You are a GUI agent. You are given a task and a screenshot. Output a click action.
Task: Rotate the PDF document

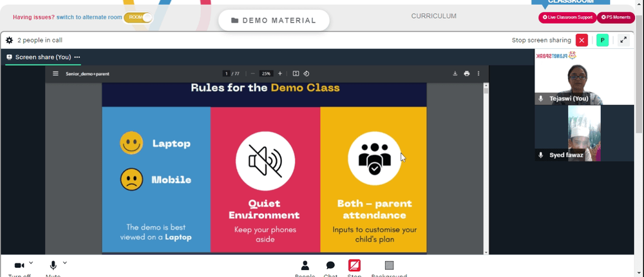tap(307, 73)
